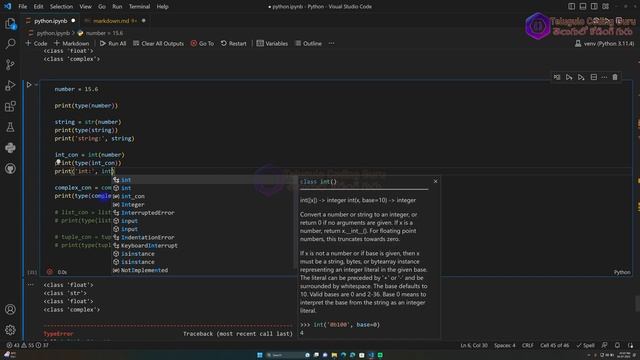Toggle the notebook Outline

tap(309, 43)
